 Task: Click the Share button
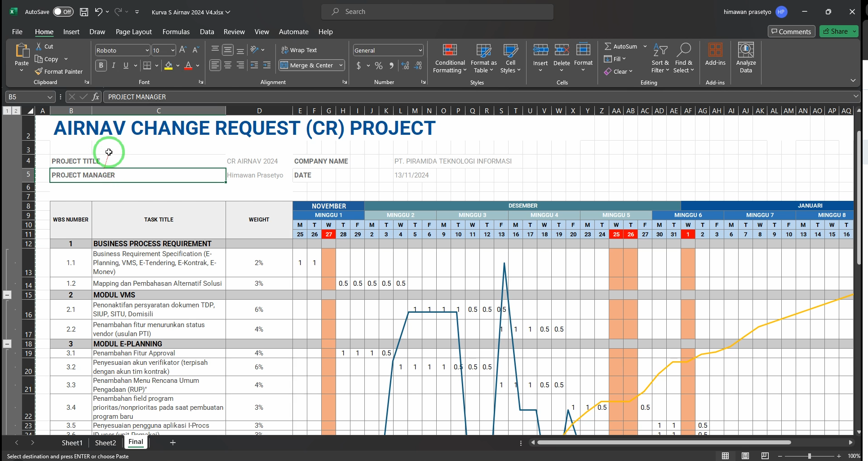(x=835, y=31)
